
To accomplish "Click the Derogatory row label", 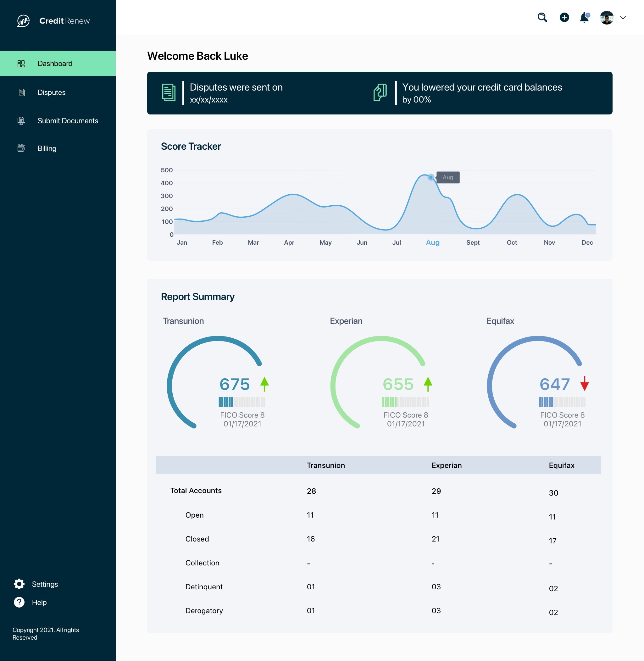I will tap(204, 611).
